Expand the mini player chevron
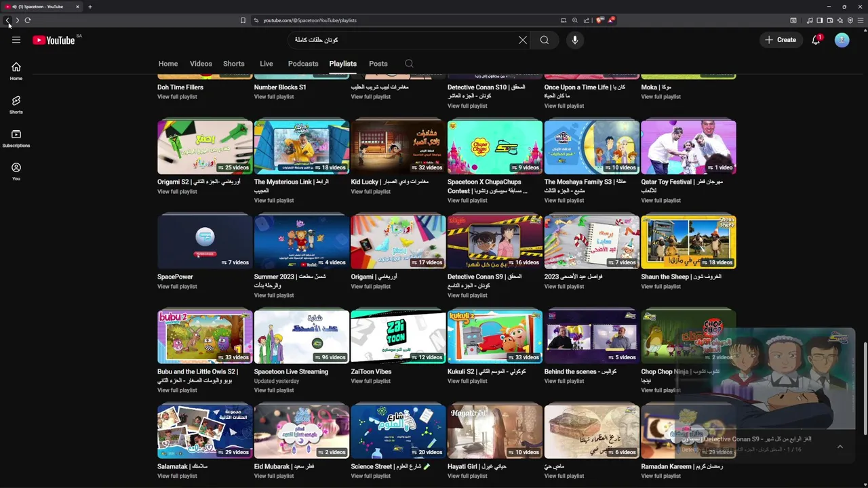This screenshot has height=488, width=868. click(x=840, y=447)
